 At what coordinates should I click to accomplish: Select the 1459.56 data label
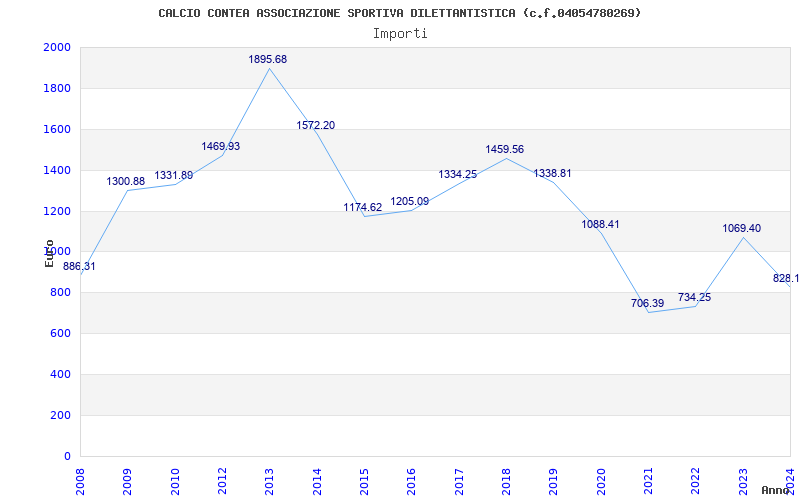tap(505, 149)
